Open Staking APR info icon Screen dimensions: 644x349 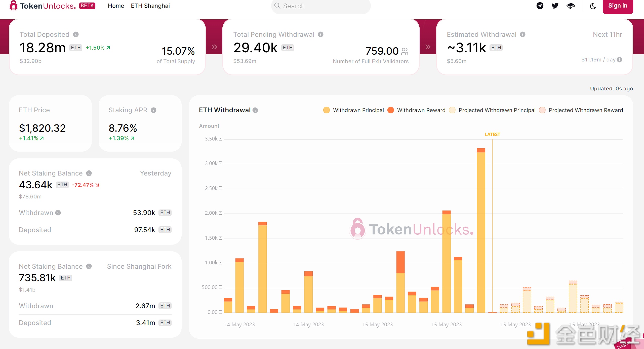153,110
